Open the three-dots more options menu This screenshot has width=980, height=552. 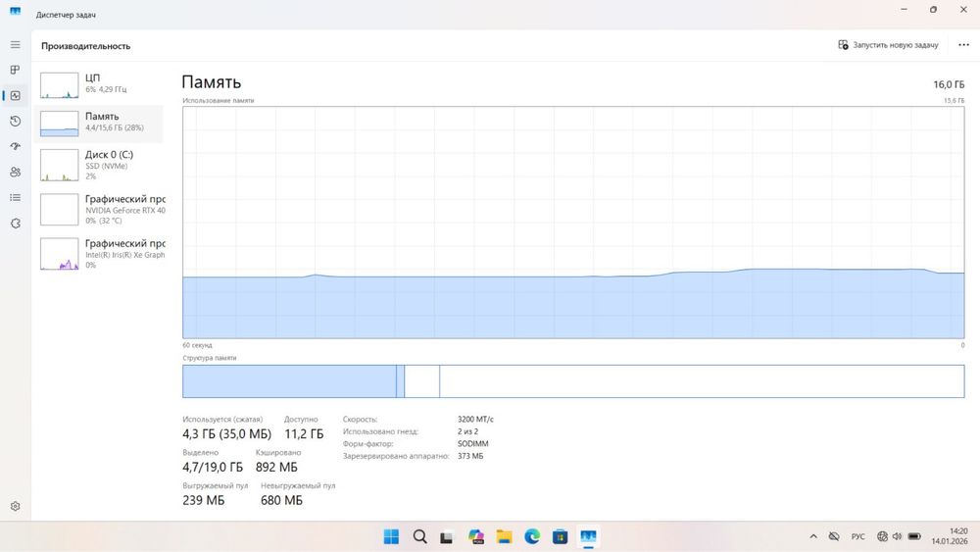coord(963,45)
